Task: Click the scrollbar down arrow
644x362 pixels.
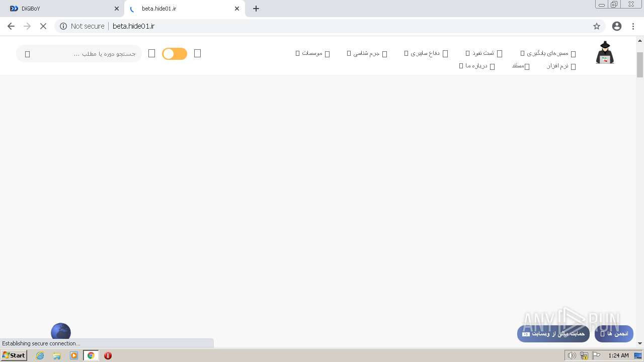Action: pyautogui.click(x=640, y=343)
